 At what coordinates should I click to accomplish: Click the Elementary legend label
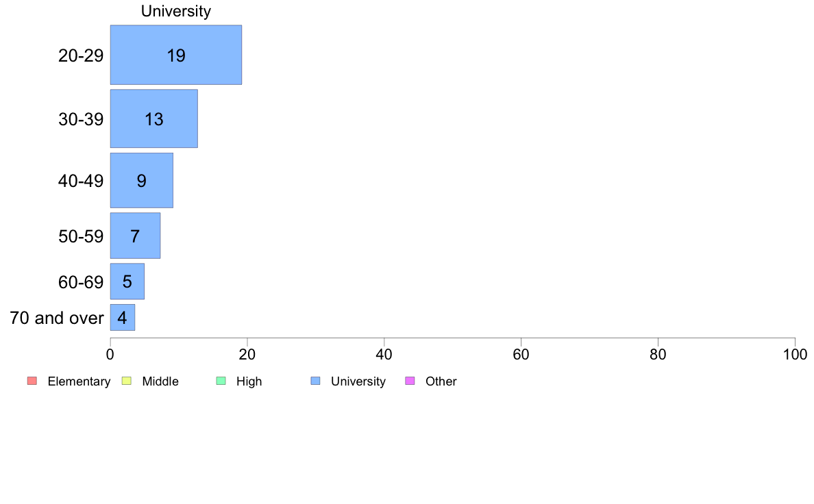pos(79,381)
